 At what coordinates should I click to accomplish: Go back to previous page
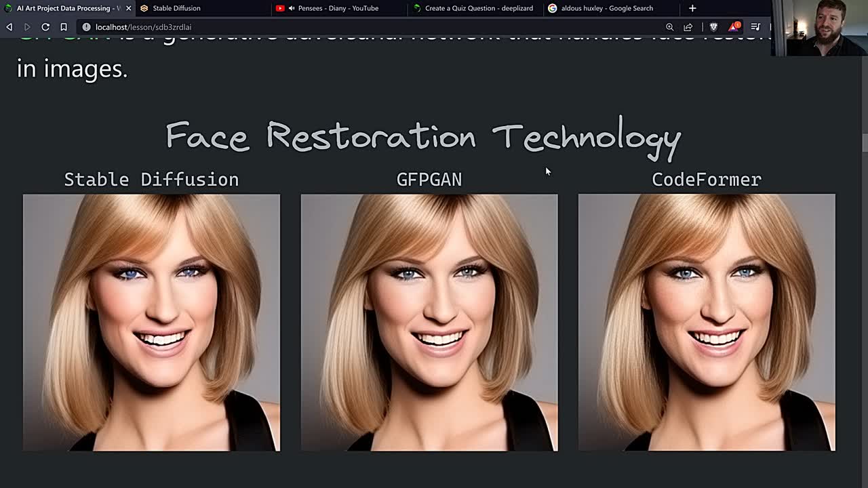9,27
